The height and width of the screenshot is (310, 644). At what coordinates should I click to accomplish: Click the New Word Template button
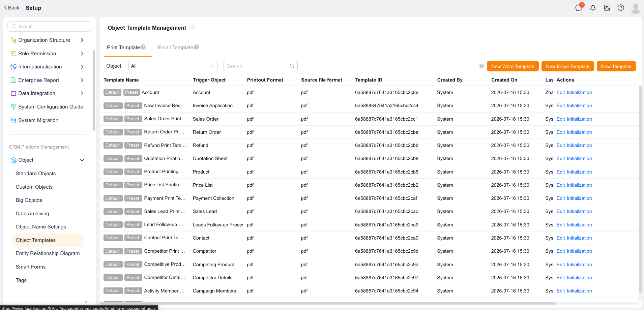click(x=513, y=66)
